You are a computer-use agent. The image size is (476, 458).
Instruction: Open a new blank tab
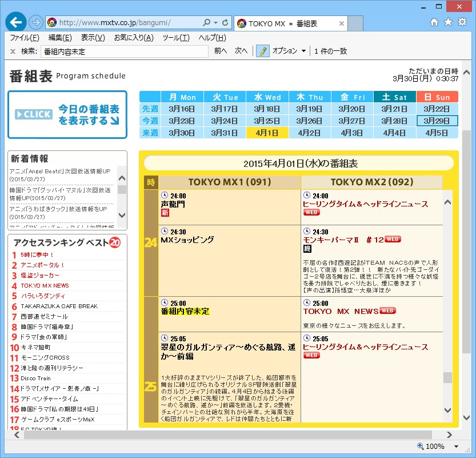355,23
